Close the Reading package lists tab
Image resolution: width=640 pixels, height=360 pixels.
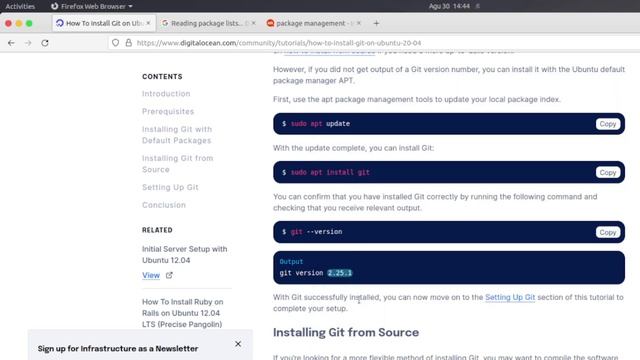pos(253,23)
